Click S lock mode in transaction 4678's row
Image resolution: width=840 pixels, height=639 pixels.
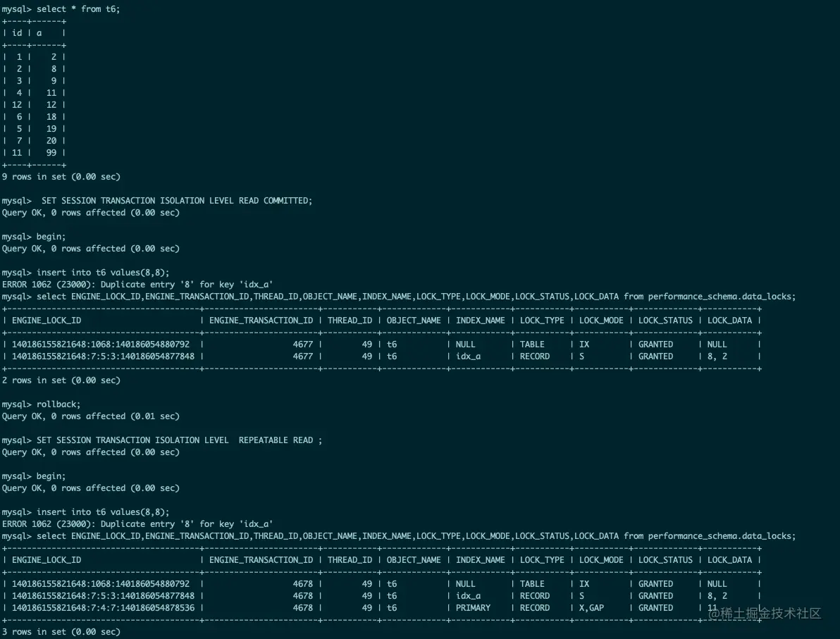pos(582,595)
